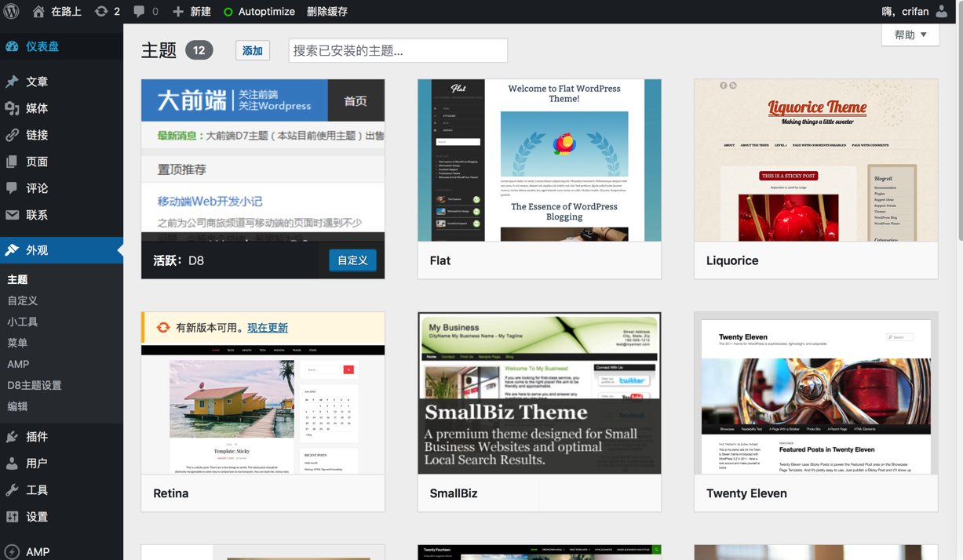This screenshot has width=963, height=560.
Task: Focus the 搜索已安装的主题 search field
Action: [398, 50]
